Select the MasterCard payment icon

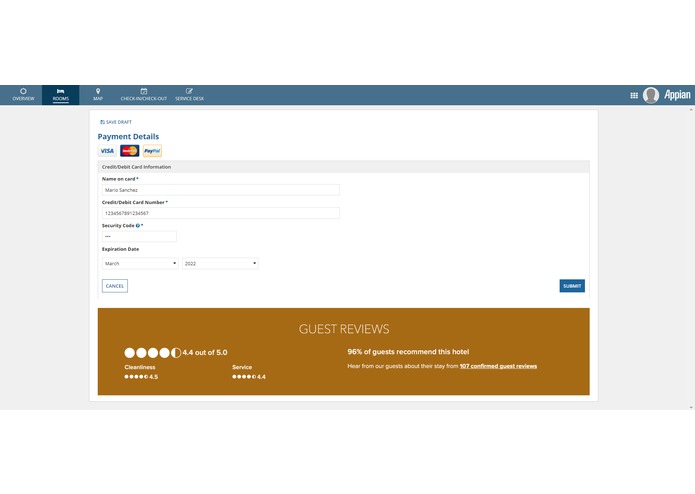(x=129, y=151)
